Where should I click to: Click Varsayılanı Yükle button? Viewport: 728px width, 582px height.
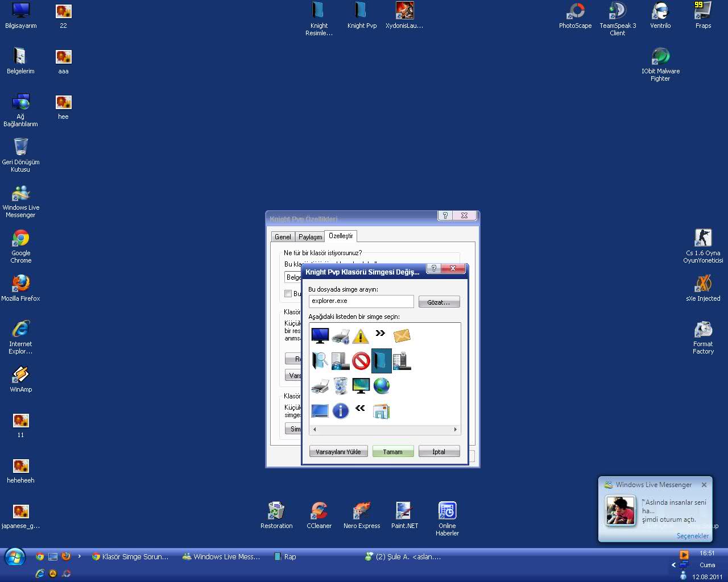coord(338,452)
